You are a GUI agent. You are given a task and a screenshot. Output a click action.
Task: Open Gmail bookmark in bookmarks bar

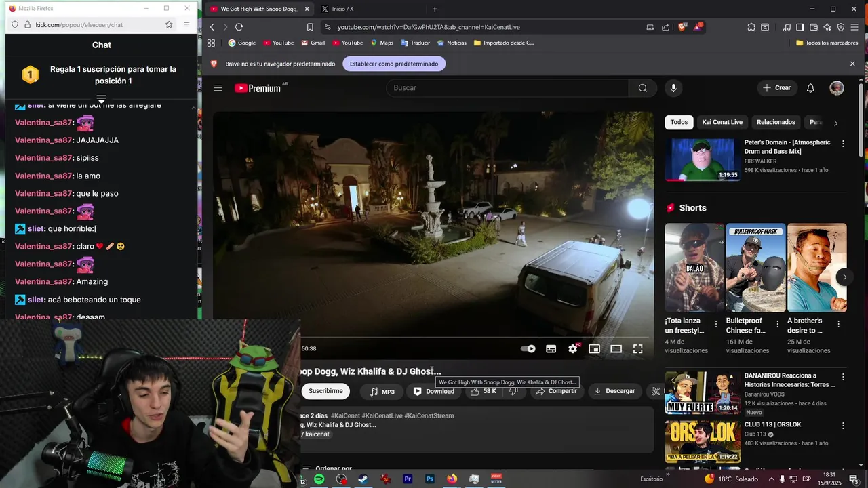click(313, 43)
